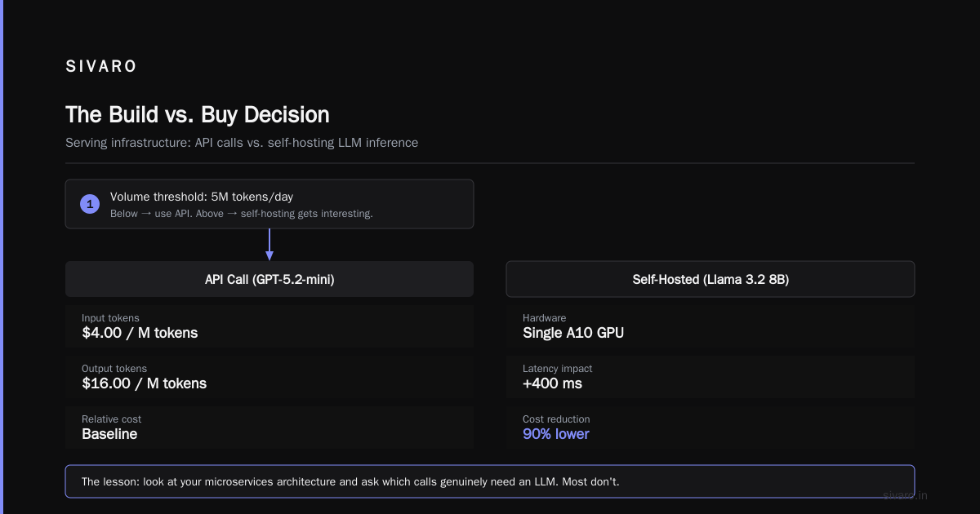Select the "Self-Hosted (Llama 3.2 8B)" header
Image resolution: width=980 pixels, height=514 pixels.
(x=710, y=279)
